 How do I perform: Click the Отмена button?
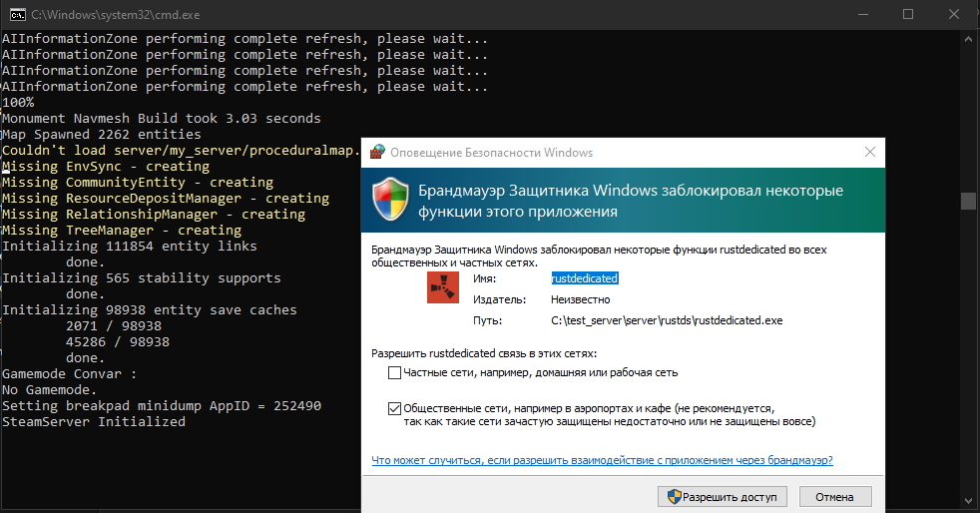[x=834, y=497]
